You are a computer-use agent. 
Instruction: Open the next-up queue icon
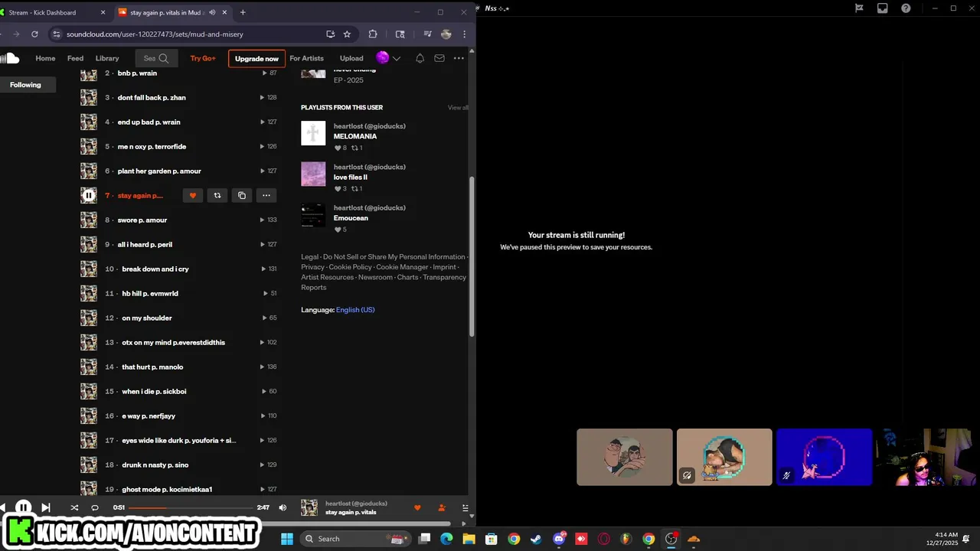click(x=465, y=507)
